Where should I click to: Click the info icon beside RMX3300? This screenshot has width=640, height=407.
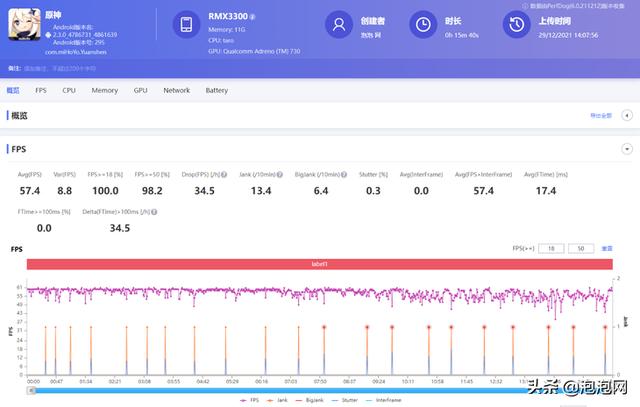click(252, 17)
